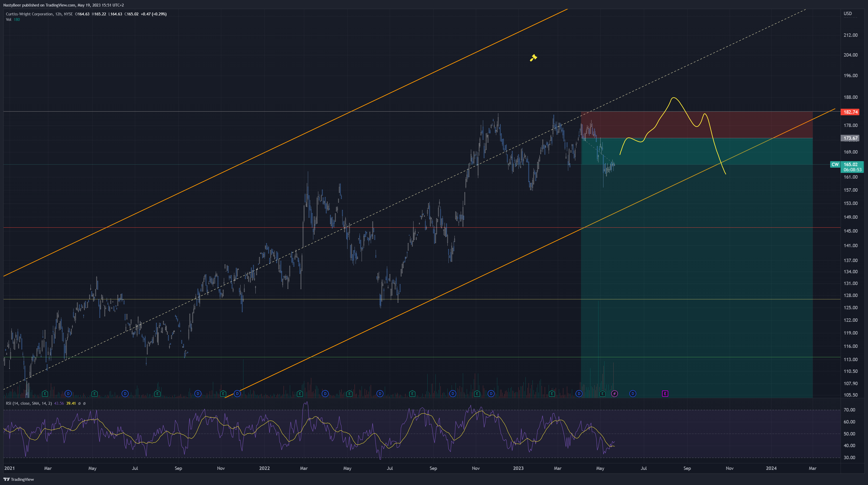Click the 2024 label on time axis
Image resolution: width=868 pixels, height=485 pixels.
[771, 468]
